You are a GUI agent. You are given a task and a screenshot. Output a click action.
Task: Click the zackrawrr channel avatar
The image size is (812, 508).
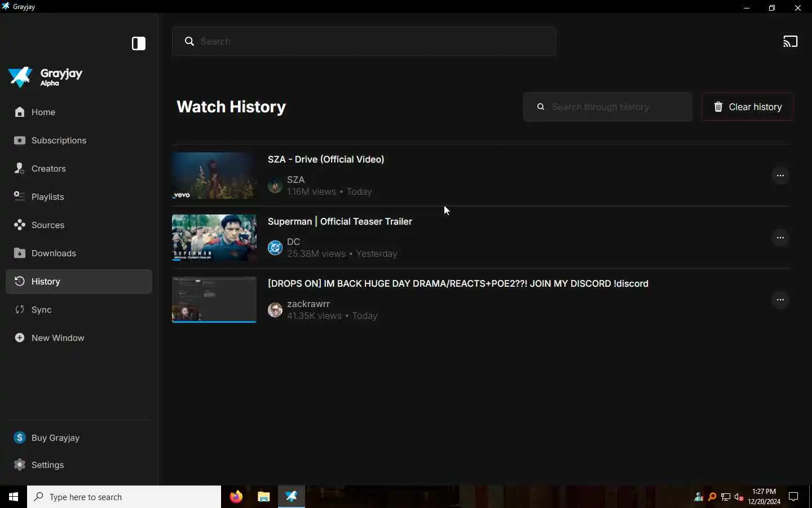(x=275, y=310)
